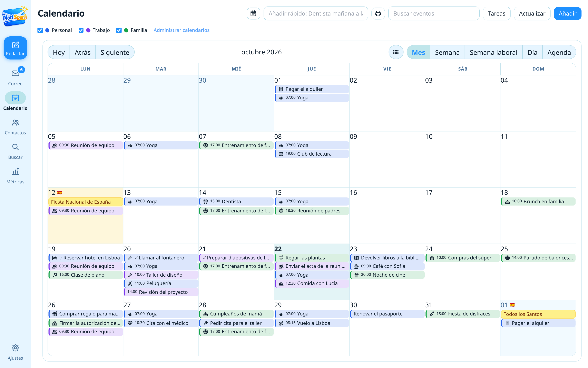
Task: Navigate Siguiente to next month
Action: click(115, 52)
